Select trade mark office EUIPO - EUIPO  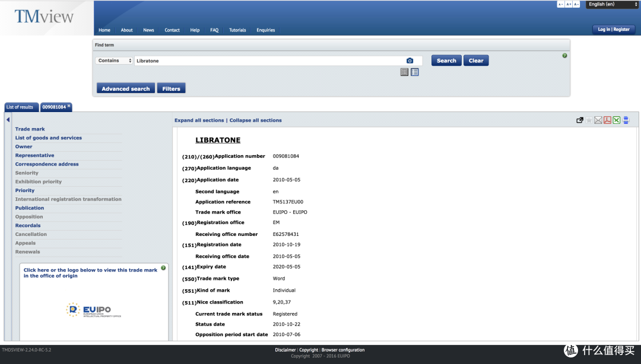(x=290, y=212)
